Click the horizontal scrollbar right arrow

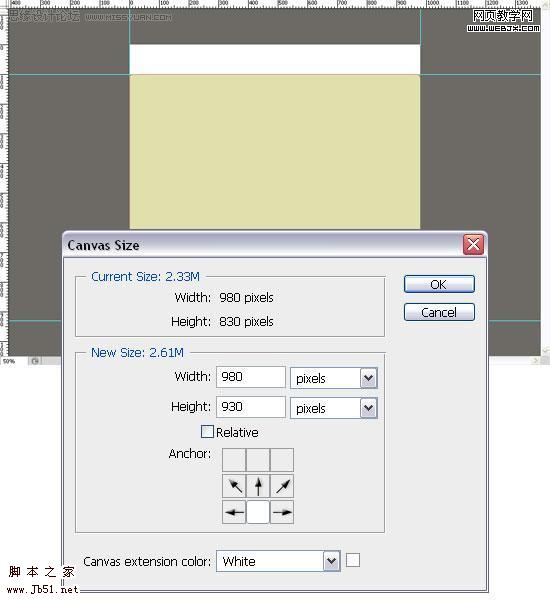pyautogui.click(x=535, y=361)
